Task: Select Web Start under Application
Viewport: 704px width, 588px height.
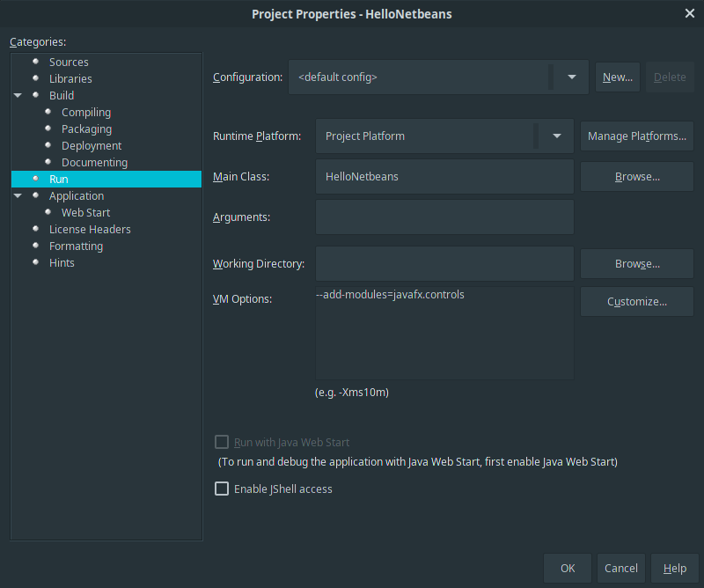Action: point(85,213)
